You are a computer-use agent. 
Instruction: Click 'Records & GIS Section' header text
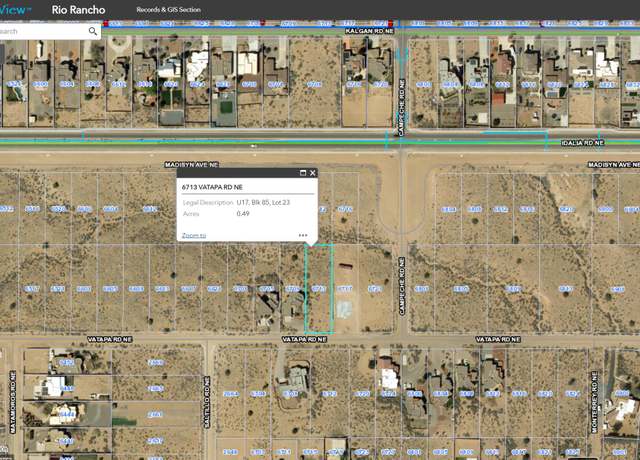169,9
